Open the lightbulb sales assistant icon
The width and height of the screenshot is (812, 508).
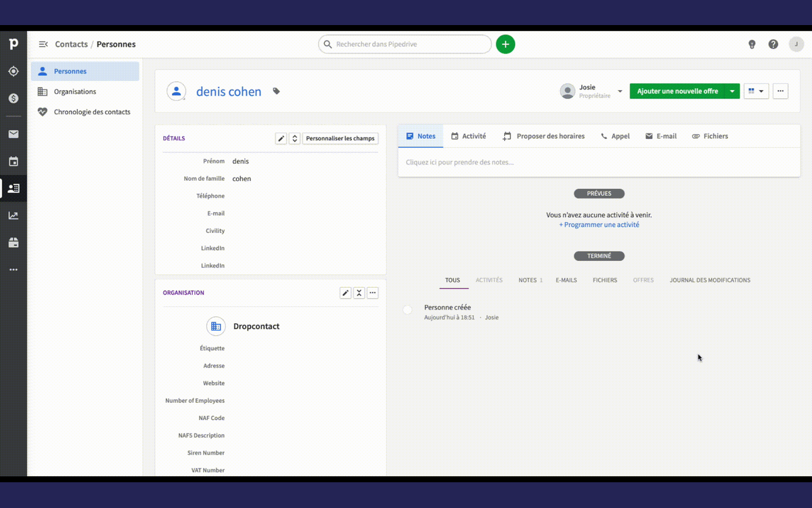[752, 44]
